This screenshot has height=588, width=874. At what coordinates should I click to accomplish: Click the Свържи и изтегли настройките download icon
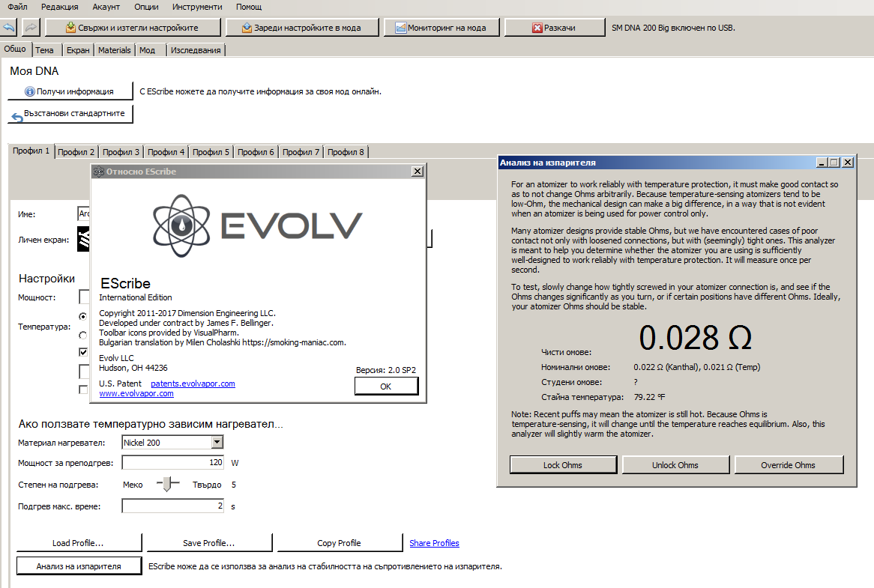pos(70,28)
